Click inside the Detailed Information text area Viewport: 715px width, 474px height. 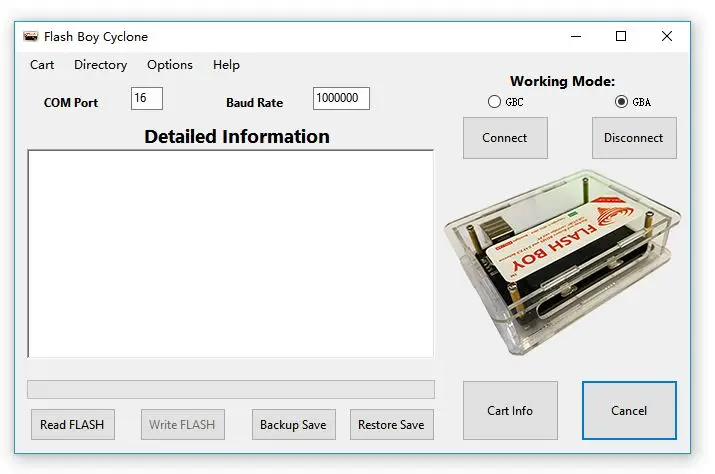coord(230,253)
